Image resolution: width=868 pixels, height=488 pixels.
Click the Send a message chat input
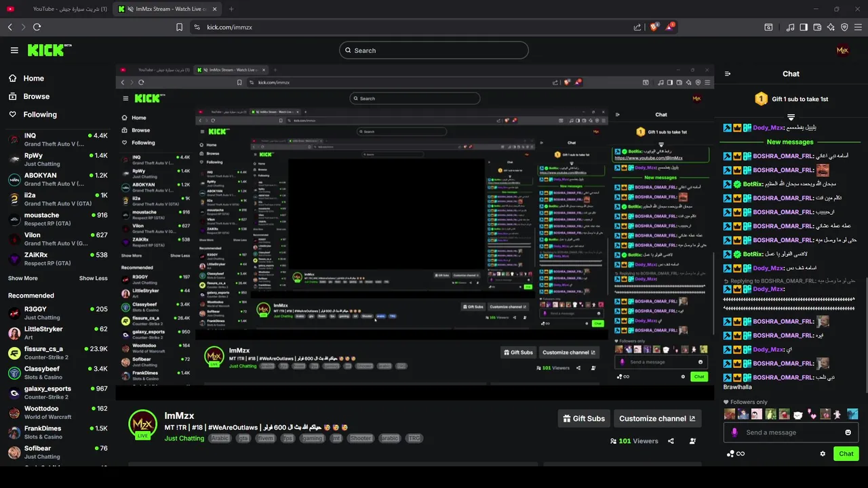pyautogui.click(x=790, y=432)
